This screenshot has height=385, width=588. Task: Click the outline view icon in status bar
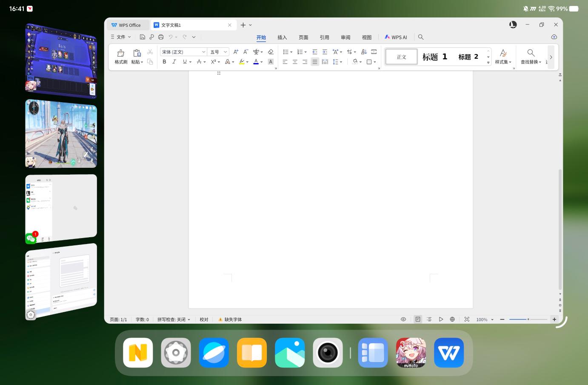[429, 319]
